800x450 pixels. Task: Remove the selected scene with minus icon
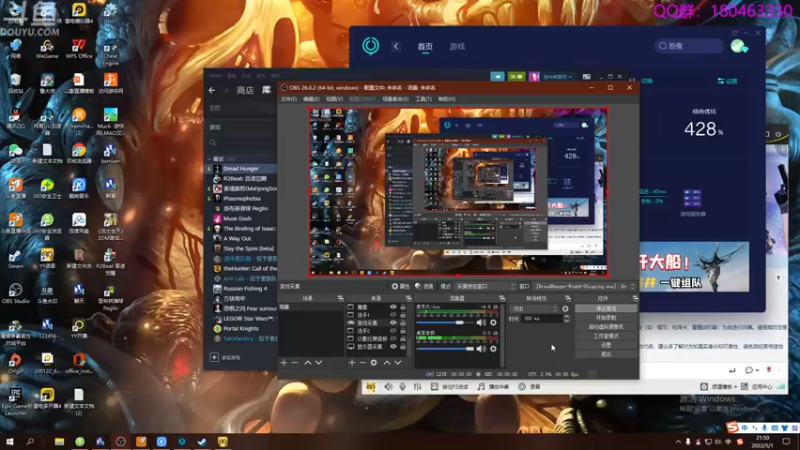pyautogui.click(x=295, y=362)
